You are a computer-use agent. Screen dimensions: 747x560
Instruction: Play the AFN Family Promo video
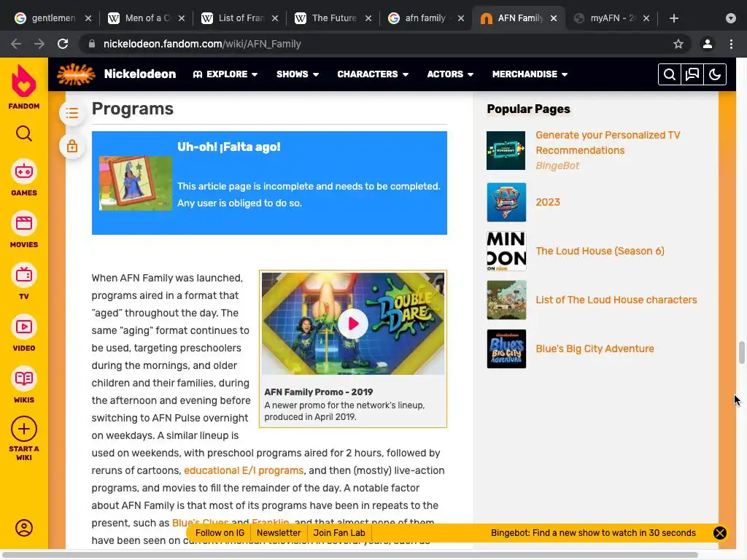352,324
